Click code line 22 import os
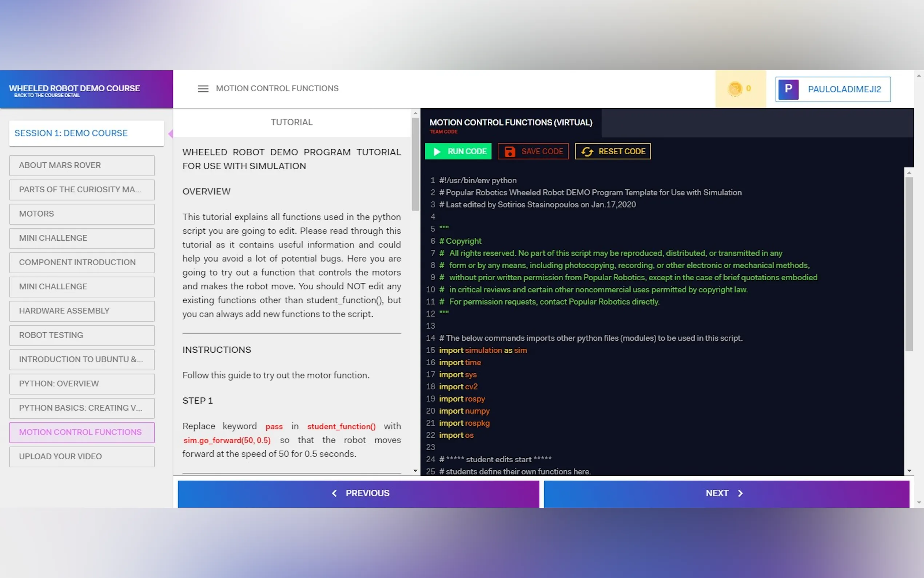Screen dimensions: 924x578 (x=456, y=435)
